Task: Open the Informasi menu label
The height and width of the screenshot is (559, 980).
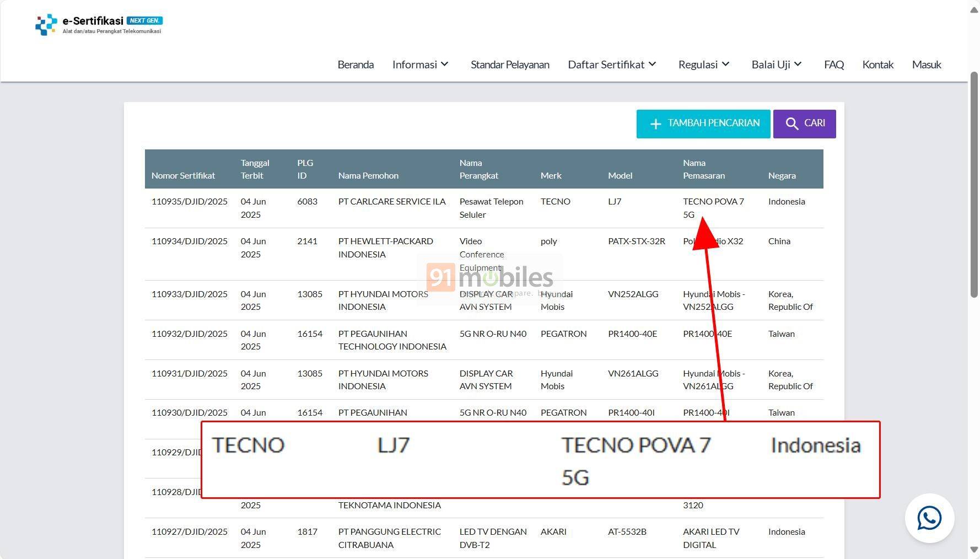Action: tap(414, 64)
